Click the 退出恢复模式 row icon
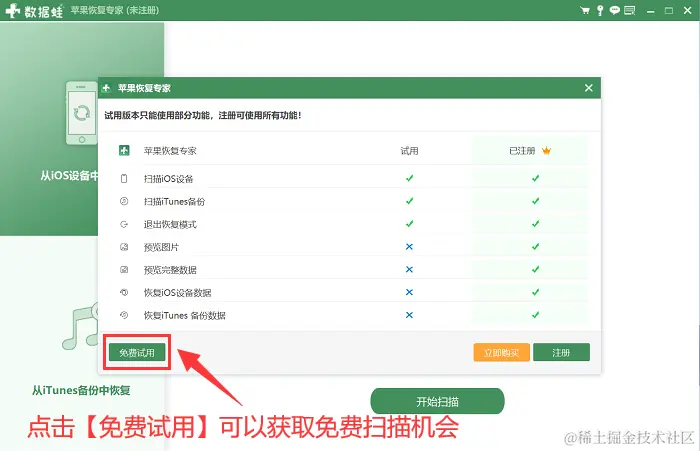This screenshot has height=451, width=700. tap(124, 224)
